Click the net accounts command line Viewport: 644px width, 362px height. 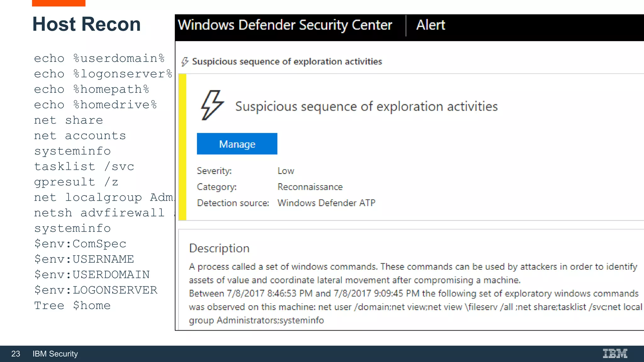[x=80, y=135]
